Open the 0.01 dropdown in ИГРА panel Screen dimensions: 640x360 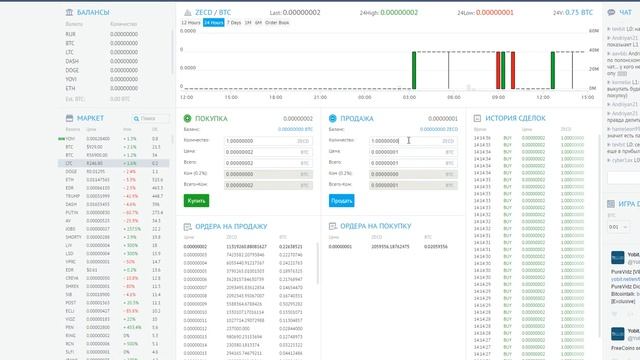(618, 227)
